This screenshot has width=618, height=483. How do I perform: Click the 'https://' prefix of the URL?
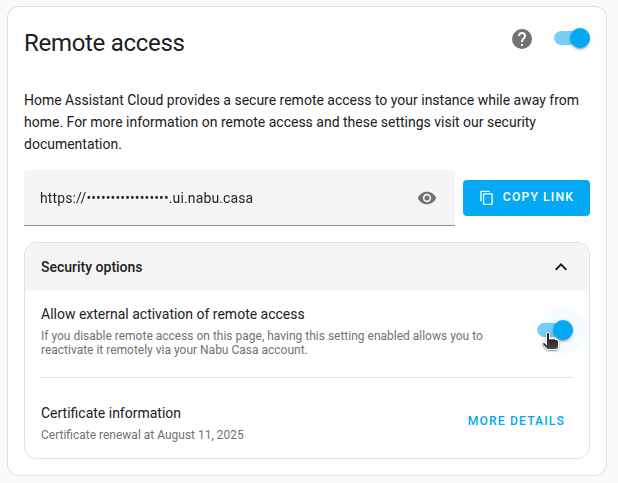click(x=63, y=198)
